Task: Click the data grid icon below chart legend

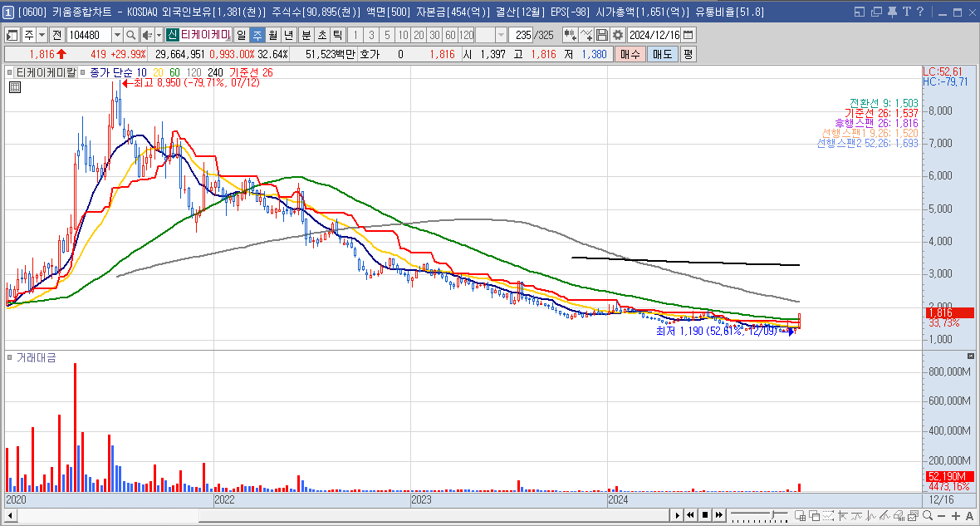Action: pos(15,87)
